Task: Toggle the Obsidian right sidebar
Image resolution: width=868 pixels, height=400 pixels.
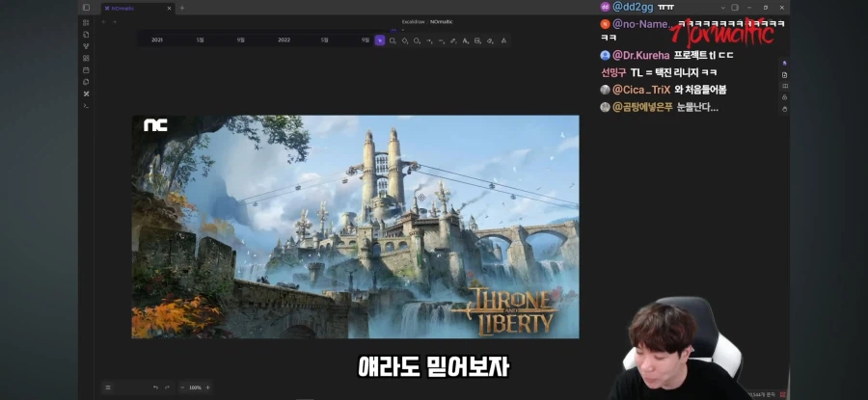Action: [735, 8]
